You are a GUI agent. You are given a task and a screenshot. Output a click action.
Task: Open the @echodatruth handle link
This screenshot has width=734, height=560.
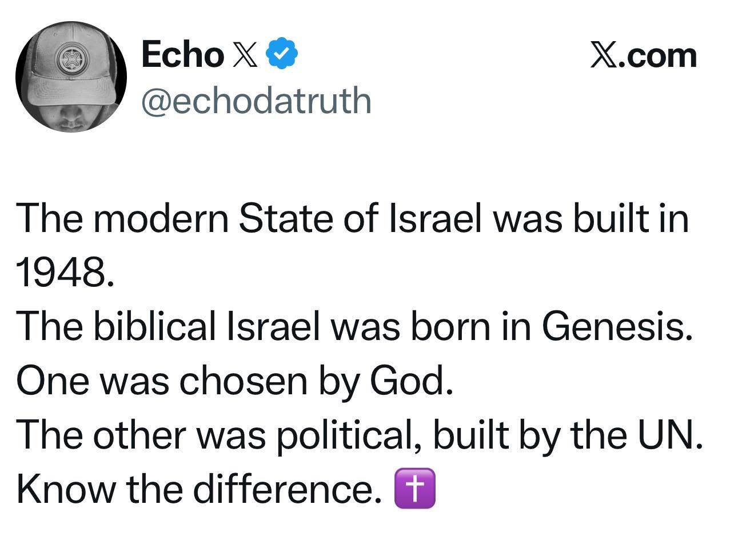(256, 100)
